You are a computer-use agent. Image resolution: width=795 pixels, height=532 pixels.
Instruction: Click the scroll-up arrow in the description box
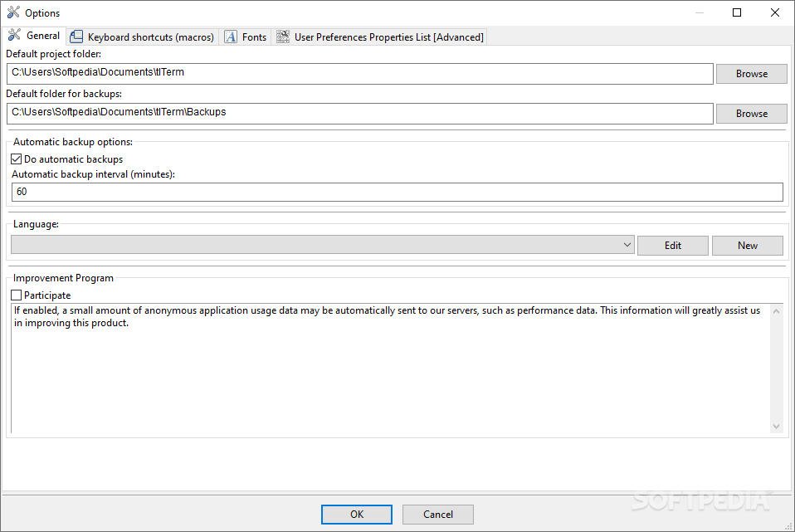coord(776,311)
